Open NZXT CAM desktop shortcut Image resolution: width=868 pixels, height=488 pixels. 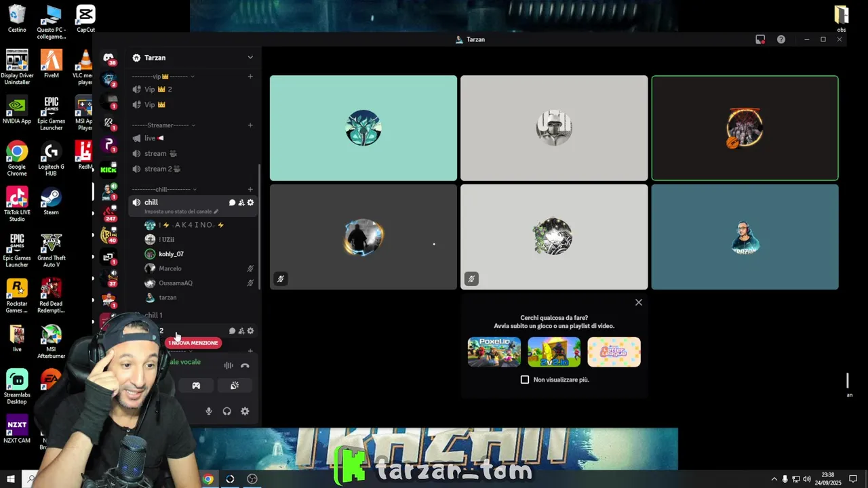pos(17,430)
